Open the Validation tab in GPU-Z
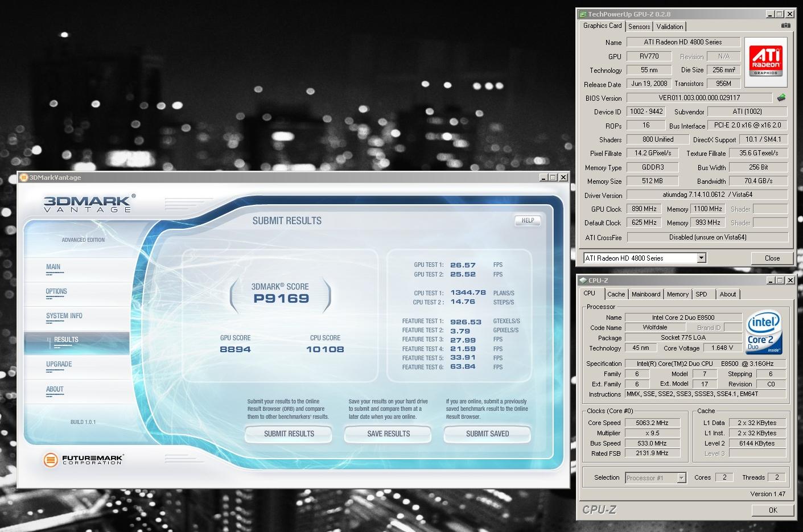 [x=670, y=27]
